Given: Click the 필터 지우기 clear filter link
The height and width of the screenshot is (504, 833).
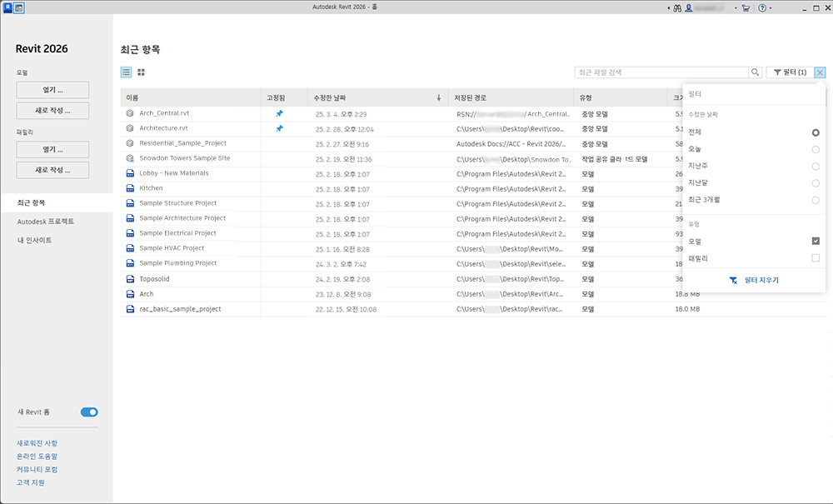Looking at the screenshot, I should pos(754,280).
